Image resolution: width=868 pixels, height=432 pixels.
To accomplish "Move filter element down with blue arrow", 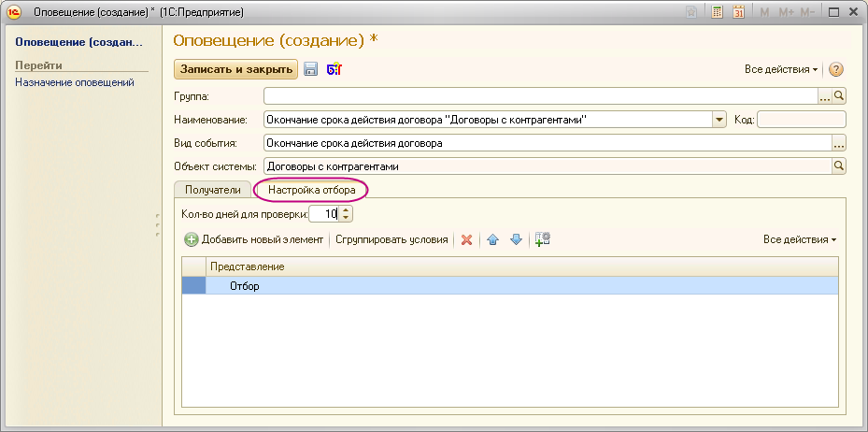I will click(515, 239).
